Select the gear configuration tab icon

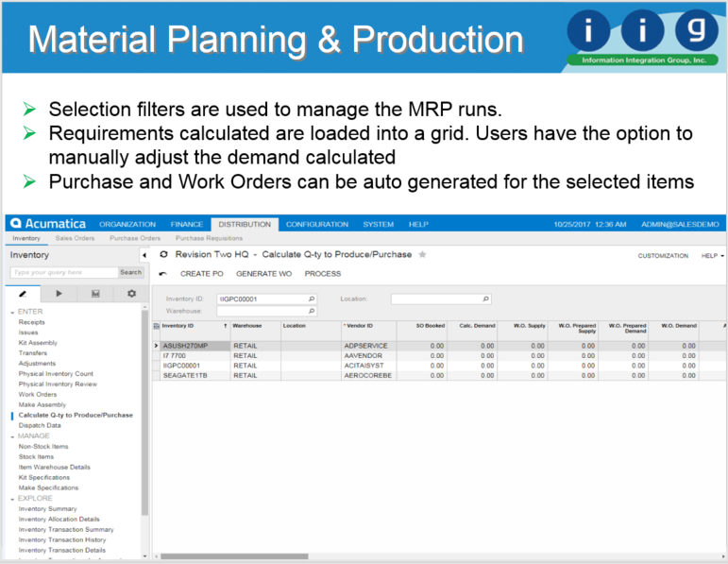(x=132, y=294)
